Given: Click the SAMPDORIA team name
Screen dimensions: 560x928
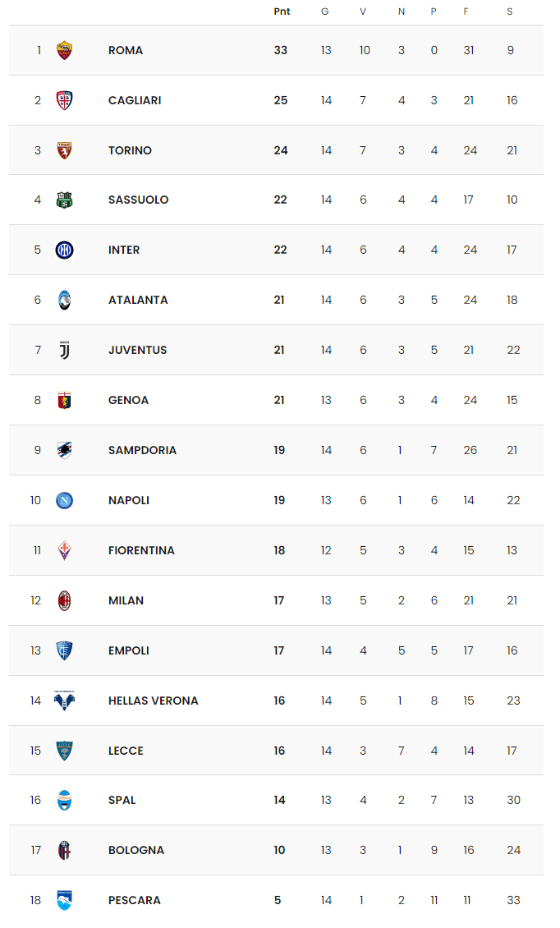Looking at the screenshot, I should 143,450.
